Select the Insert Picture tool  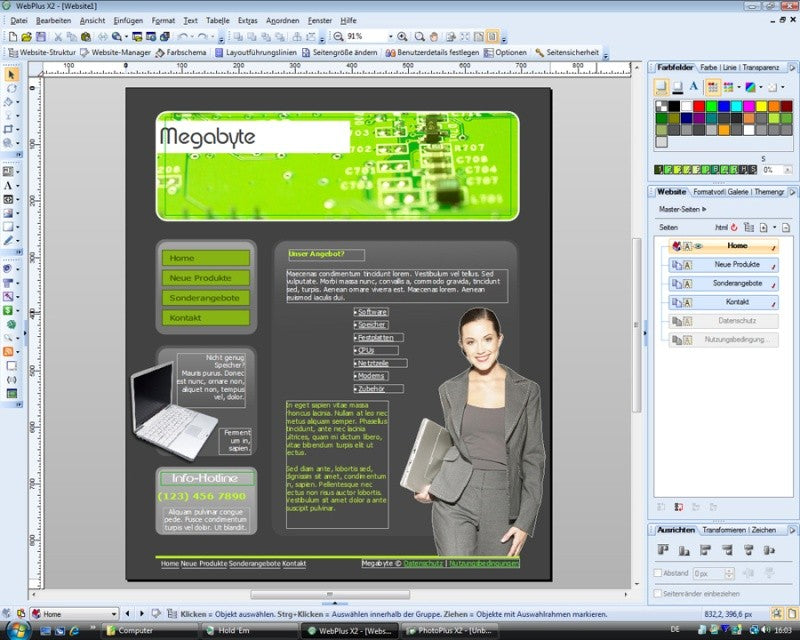(x=9, y=213)
